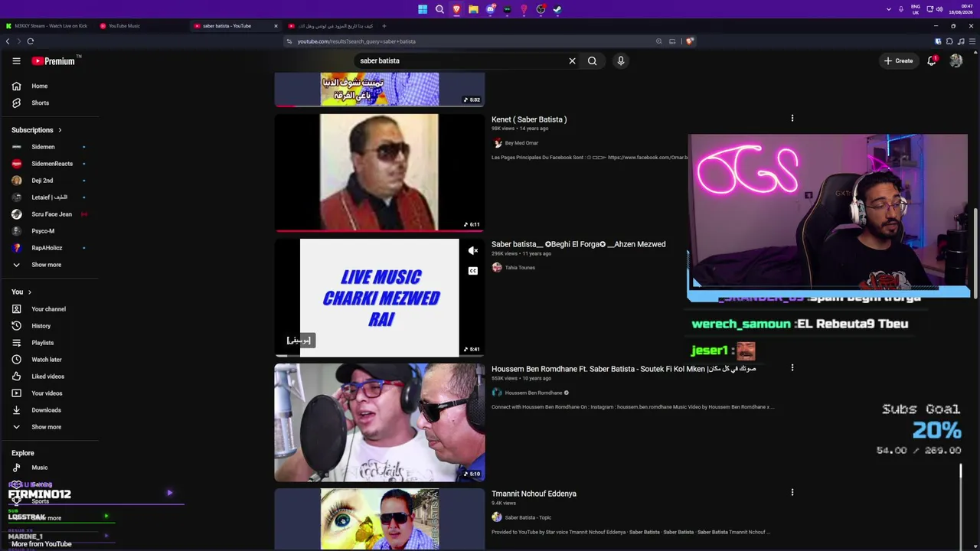Play the Kenet (Saber Batista) thumbnail
This screenshot has width=980, height=551.
(380, 172)
